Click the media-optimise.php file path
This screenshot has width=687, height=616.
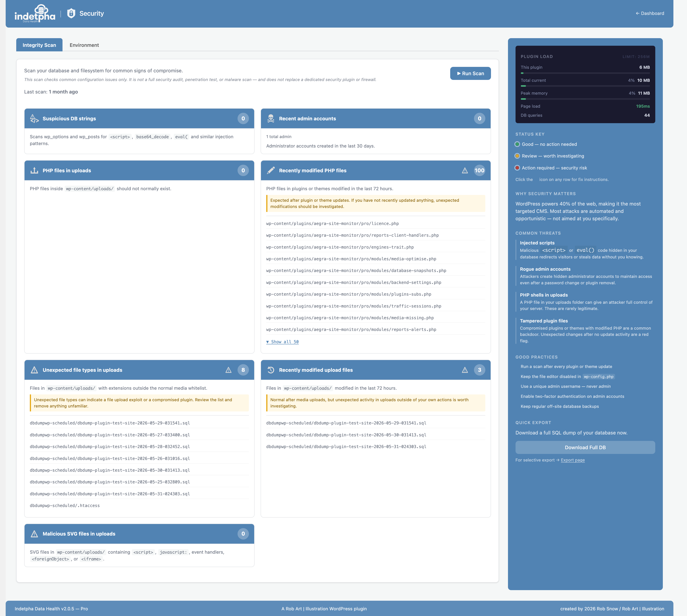point(376,259)
